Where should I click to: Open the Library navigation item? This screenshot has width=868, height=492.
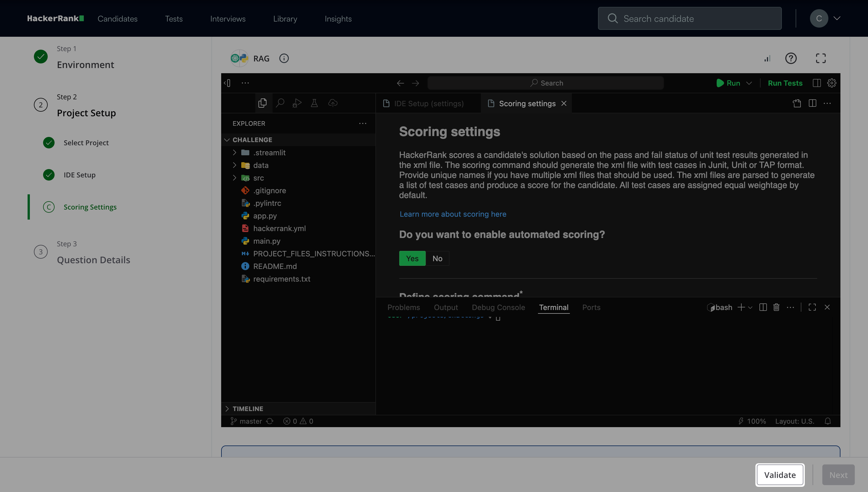(285, 19)
